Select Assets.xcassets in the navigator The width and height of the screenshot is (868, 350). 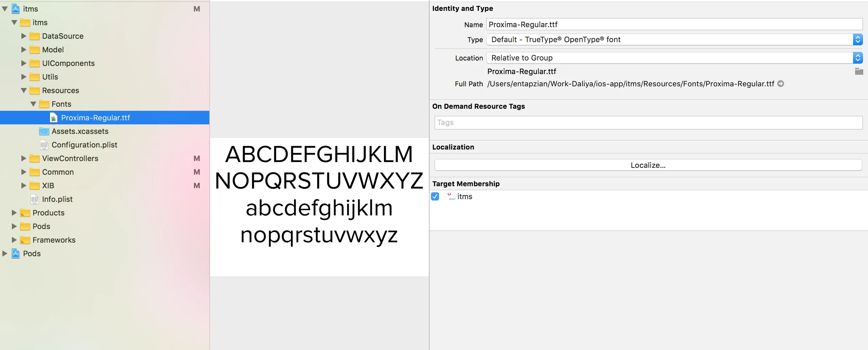click(x=80, y=131)
